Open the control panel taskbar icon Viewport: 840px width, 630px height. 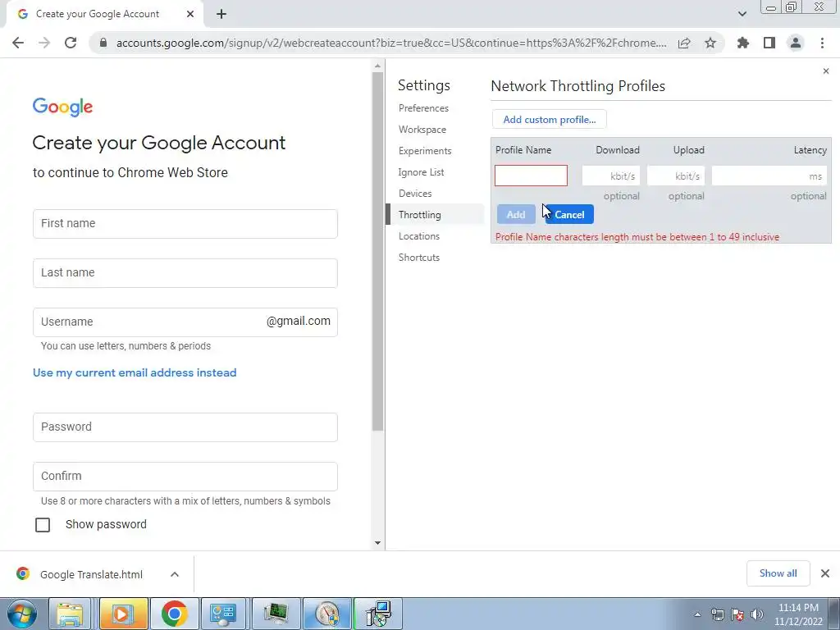pyautogui.click(x=223, y=614)
